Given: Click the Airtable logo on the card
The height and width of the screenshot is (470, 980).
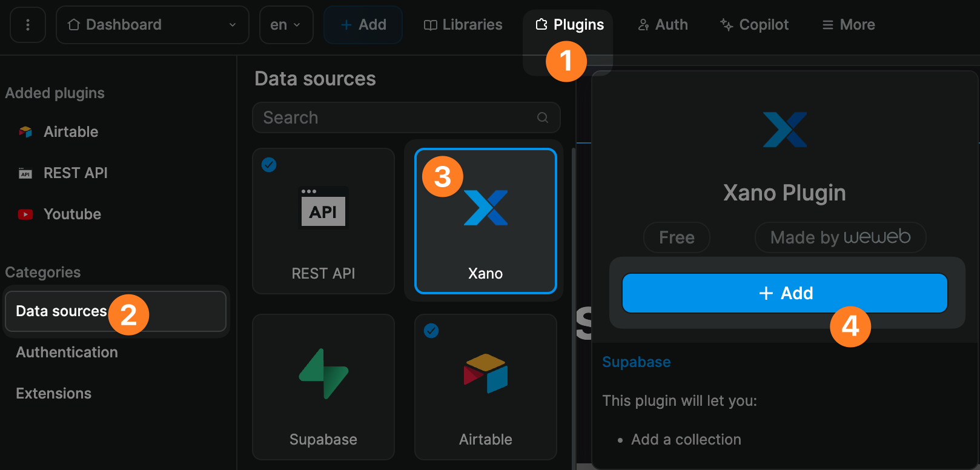Looking at the screenshot, I should pyautogui.click(x=486, y=374).
